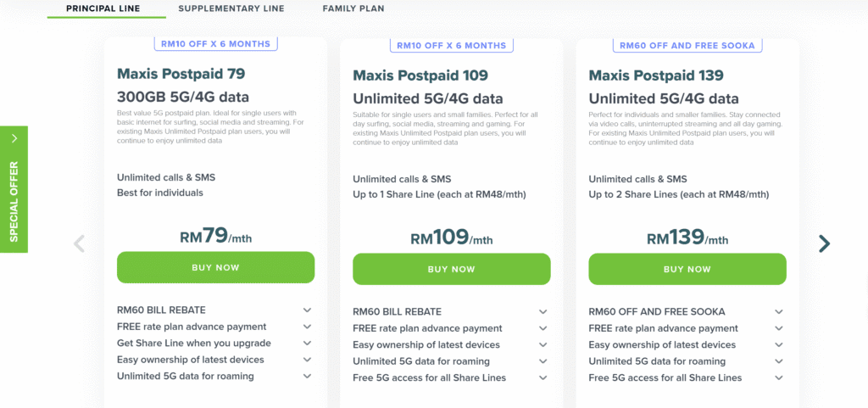Expand RM60 Bill Rebate in Postpaid 79
This screenshot has width=868, height=408.
[x=307, y=310]
